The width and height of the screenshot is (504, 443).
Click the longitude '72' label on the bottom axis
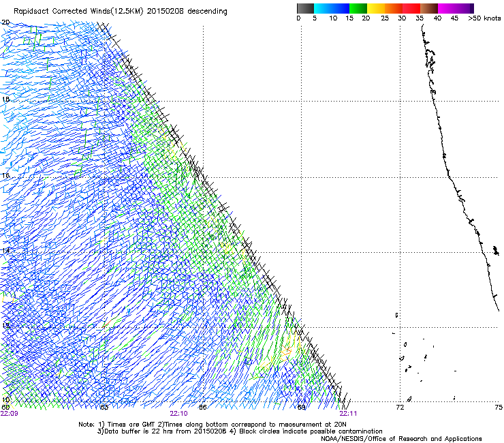pyautogui.click(x=400, y=408)
